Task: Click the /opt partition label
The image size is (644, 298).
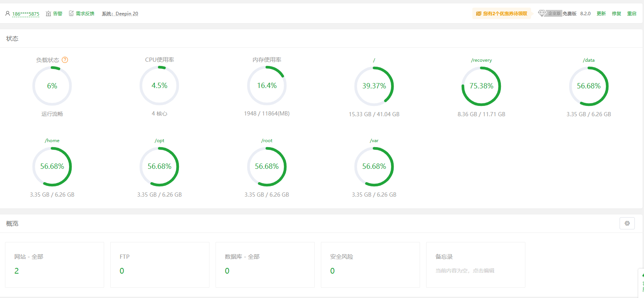Action: coord(159,141)
